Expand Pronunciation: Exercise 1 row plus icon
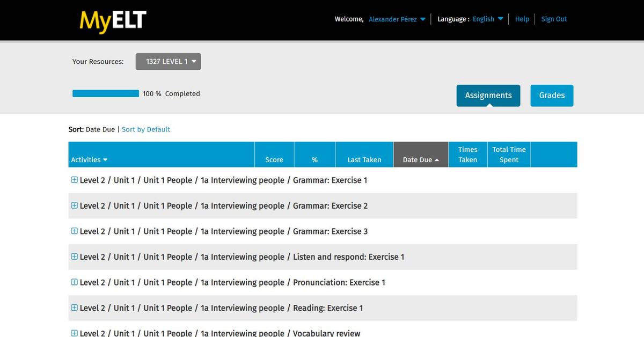The height and width of the screenshot is (337, 644). click(x=75, y=282)
